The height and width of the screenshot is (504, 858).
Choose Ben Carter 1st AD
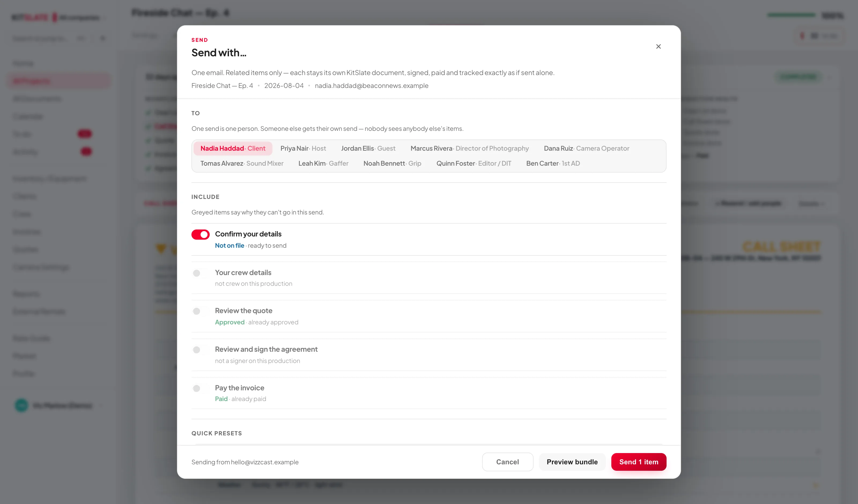[553, 164]
